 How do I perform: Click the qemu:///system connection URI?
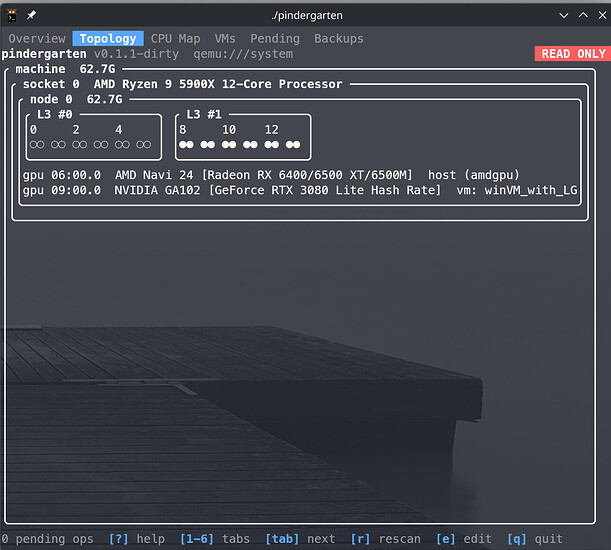tap(243, 54)
